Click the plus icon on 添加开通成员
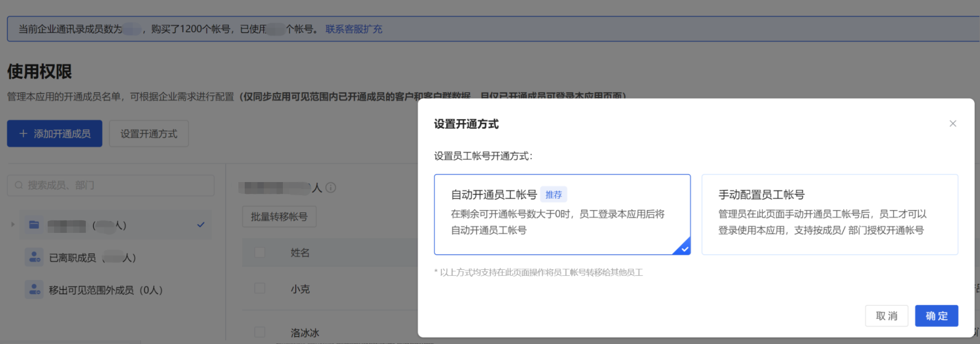 (23, 133)
